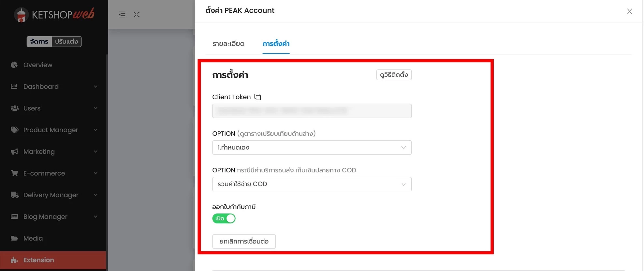
Task: Switch to ปรับแต่ง mode
Action: [x=66, y=41]
